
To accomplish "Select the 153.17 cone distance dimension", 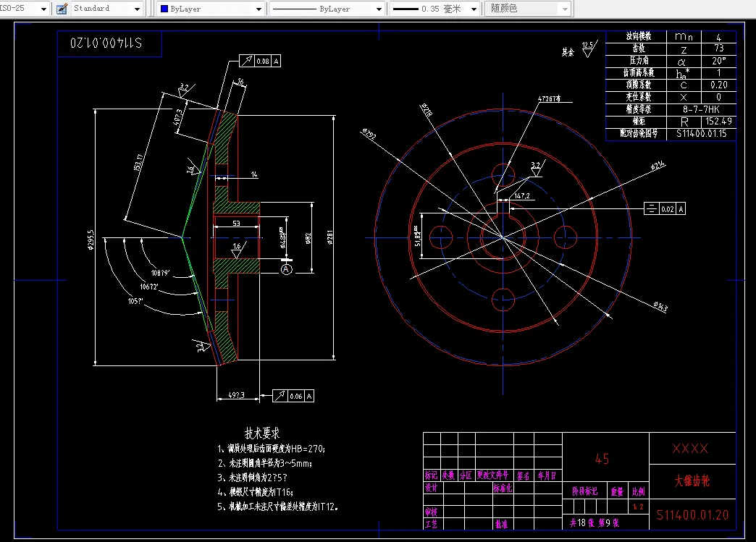I will [138, 163].
